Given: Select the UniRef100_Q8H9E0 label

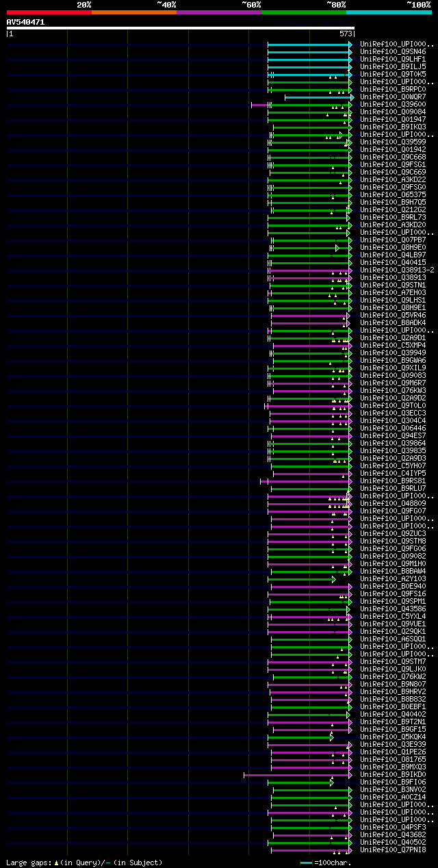Looking at the screenshot, I should pos(393,247).
